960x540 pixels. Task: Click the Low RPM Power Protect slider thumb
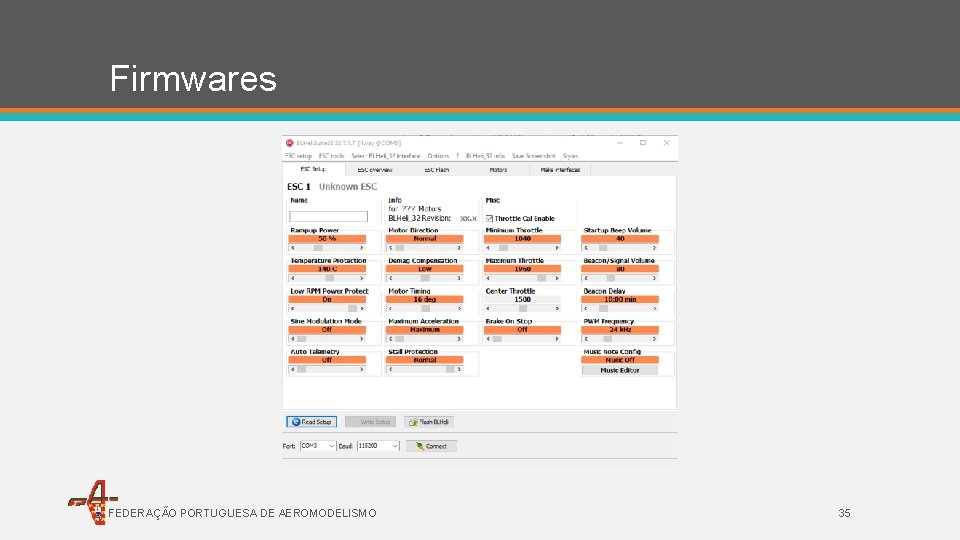352,309
